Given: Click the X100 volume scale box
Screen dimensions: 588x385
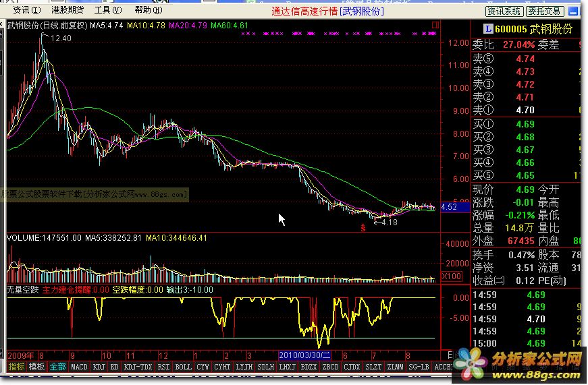Looking at the screenshot, I should pos(452,276).
